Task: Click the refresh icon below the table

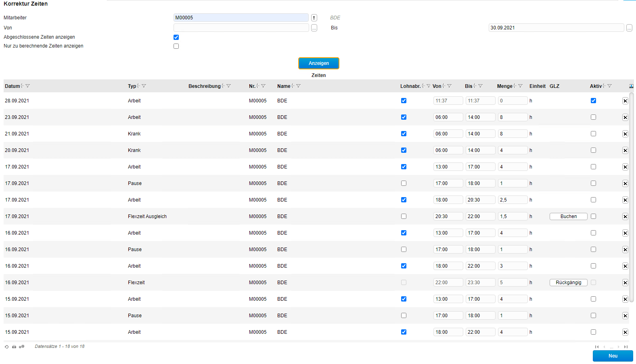Action: point(6,347)
